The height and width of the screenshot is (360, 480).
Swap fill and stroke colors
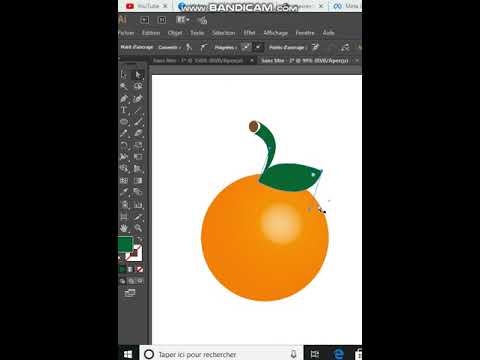pyautogui.click(x=139, y=239)
